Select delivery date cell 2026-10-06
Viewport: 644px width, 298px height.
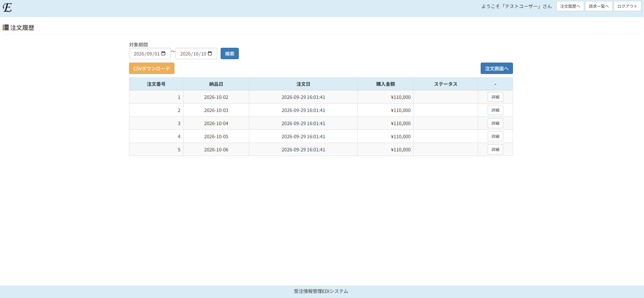point(216,150)
